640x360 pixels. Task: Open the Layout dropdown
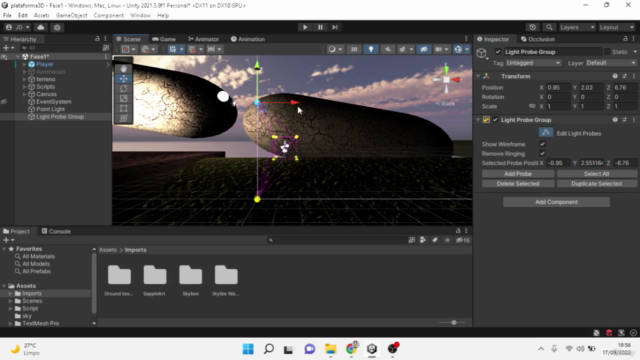616,27
